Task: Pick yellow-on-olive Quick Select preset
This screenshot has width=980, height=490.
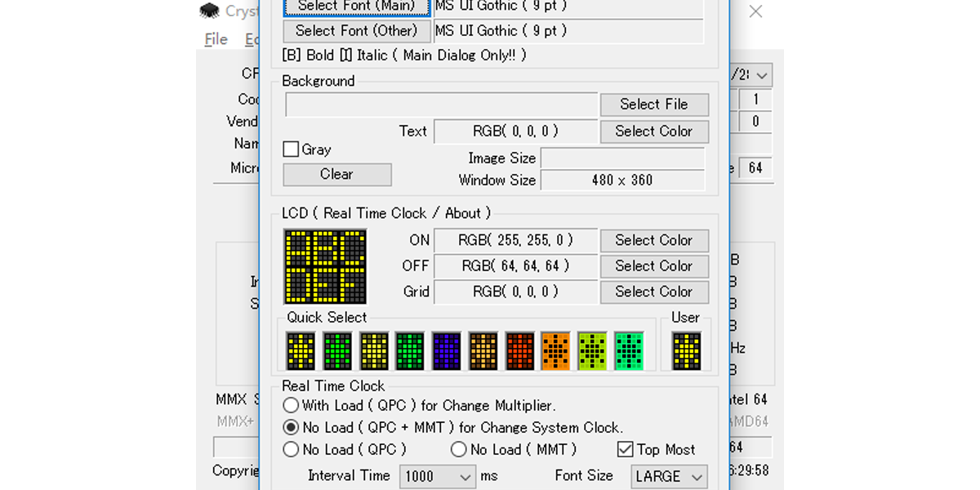Action: coord(374,350)
